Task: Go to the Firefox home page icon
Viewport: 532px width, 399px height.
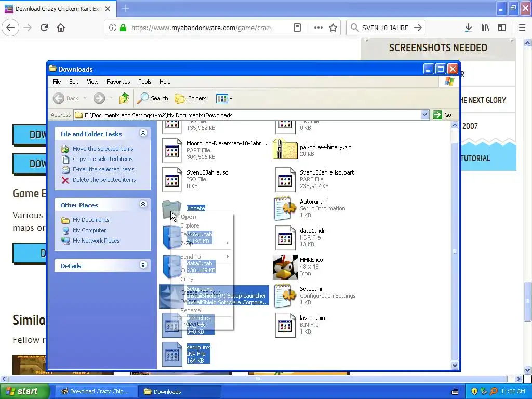Action: (x=61, y=28)
